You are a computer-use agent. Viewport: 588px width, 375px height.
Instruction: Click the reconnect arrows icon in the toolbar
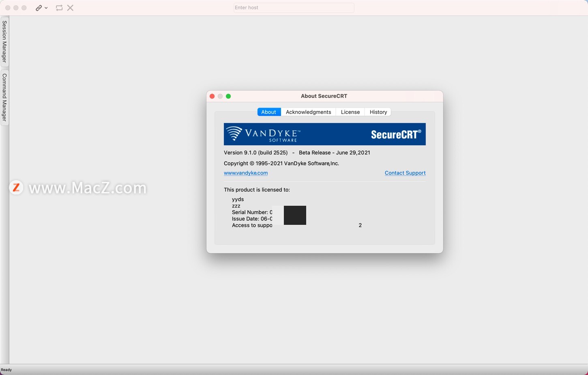(59, 8)
